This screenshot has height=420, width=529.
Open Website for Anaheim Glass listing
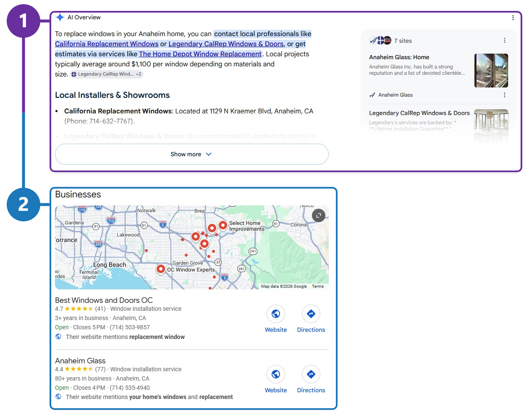point(276,380)
